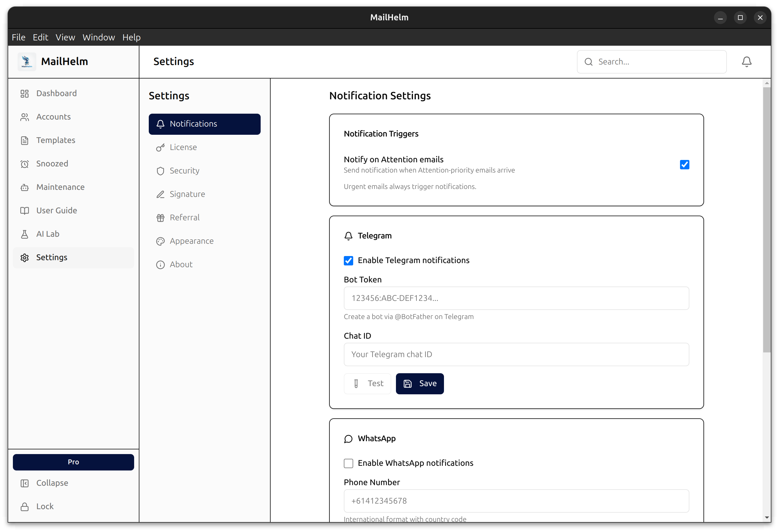This screenshot has width=779, height=532.
Task: Open the Appearance palette icon
Action: [160, 241]
